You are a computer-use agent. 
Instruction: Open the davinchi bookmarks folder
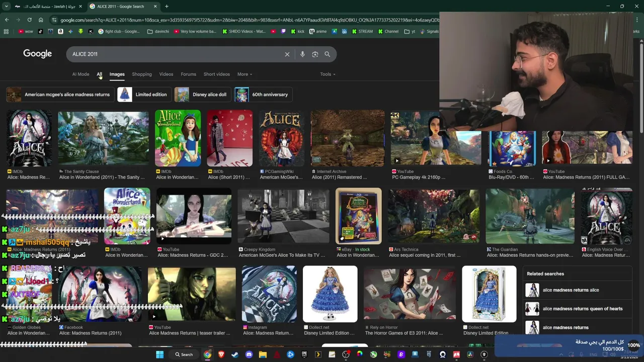coord(158,31)
